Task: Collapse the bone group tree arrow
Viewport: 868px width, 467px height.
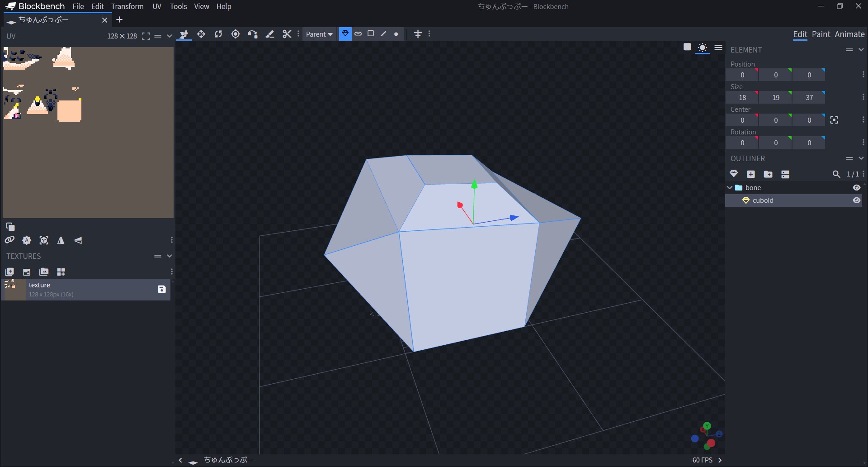Action: pyautogui.click(x=730, y=187)
